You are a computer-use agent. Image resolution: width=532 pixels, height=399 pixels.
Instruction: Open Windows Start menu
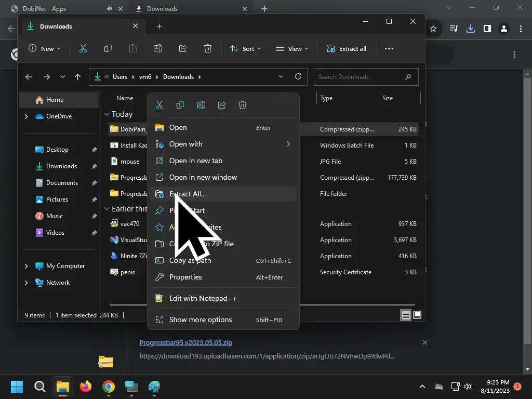pos(17,387)
